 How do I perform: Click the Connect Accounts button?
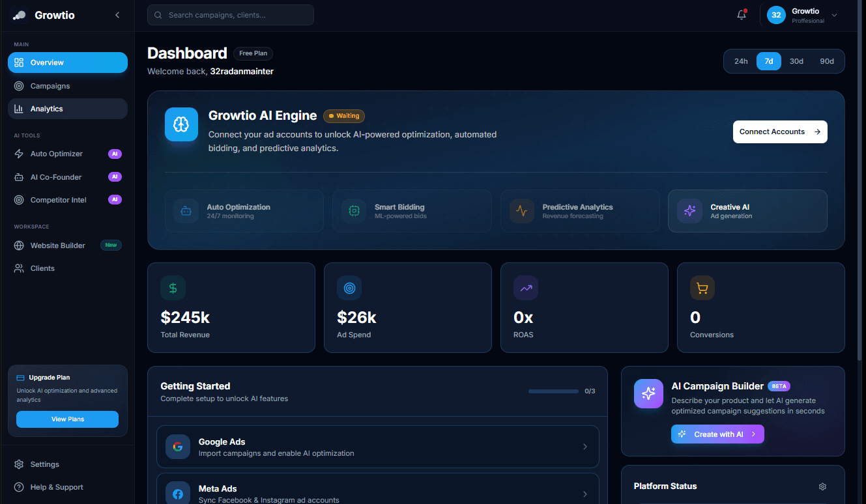780,132
